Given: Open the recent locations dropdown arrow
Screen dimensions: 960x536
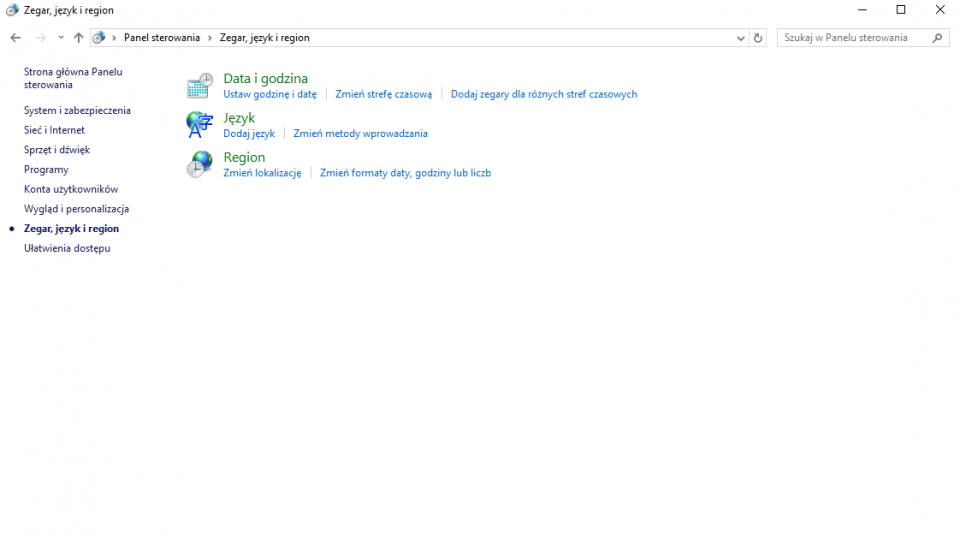Looking at the screenshot, I should pos(61,38).
